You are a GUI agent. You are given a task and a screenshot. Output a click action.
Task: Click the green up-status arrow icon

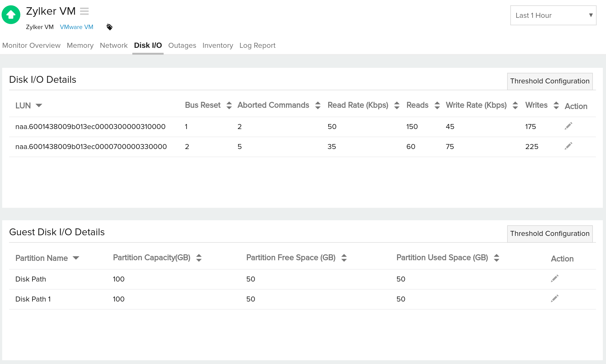[11, 15]
